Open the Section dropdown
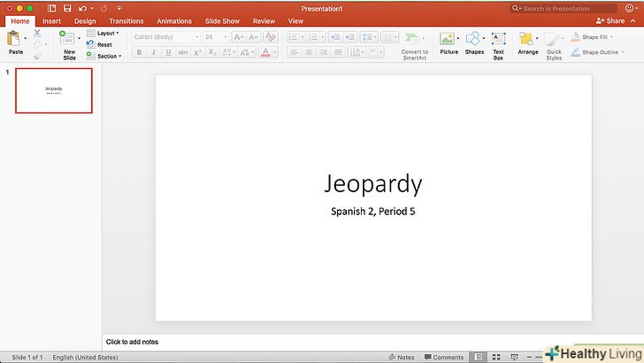 click(108, 56)
